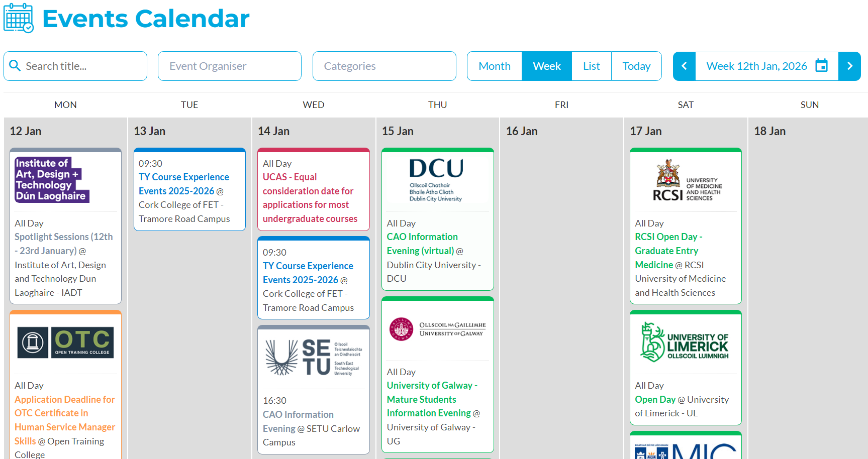Switch to the Month view

tap(494, 66)
